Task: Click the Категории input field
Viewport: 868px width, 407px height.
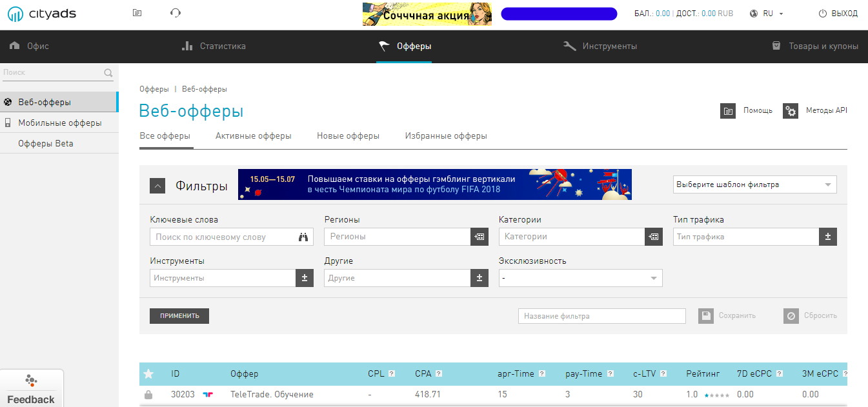Action: coord(572,237)
